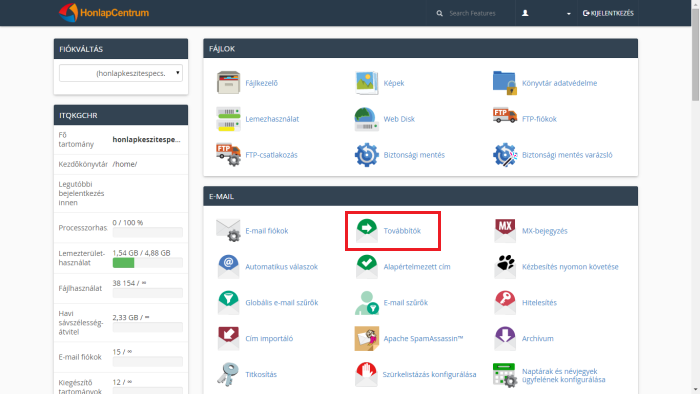Click the Lemezterület-használat progress bar
Image resolution: width=700 pixels, height=394 pixels.
coord(147,263)
